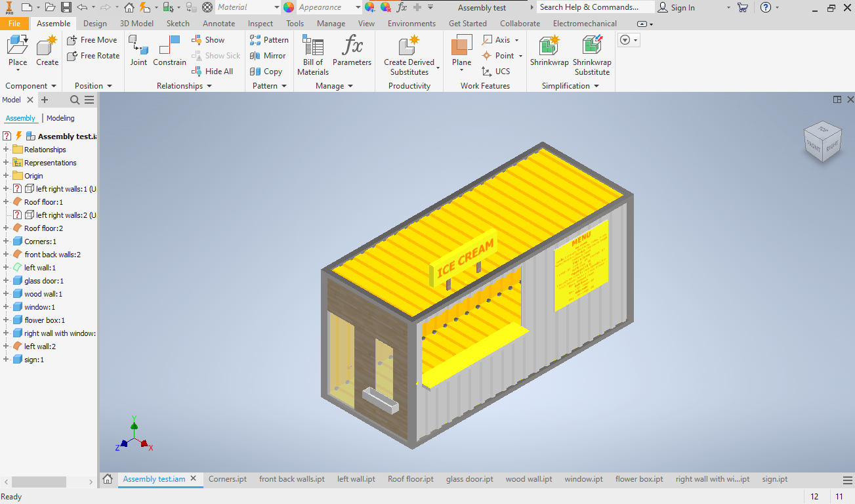The height and width of the screenshot is (504, 855).
Task: Select window:1 in the model tree
Action: coord(39,307)
